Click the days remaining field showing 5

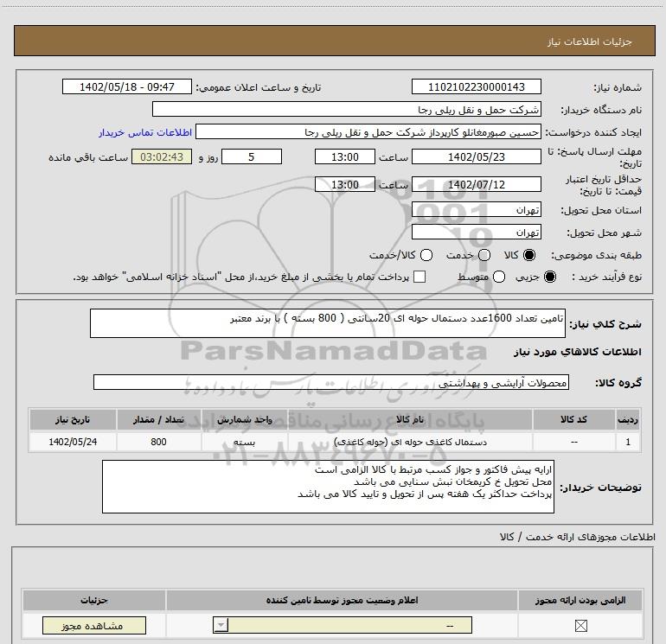pos(252,156)
